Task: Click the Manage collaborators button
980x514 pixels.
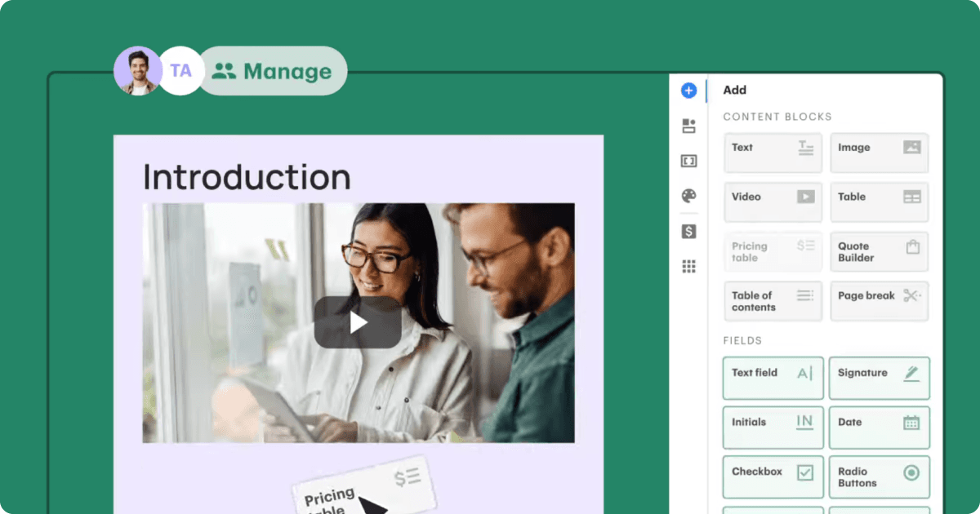Action: click(x=273, y=71)
